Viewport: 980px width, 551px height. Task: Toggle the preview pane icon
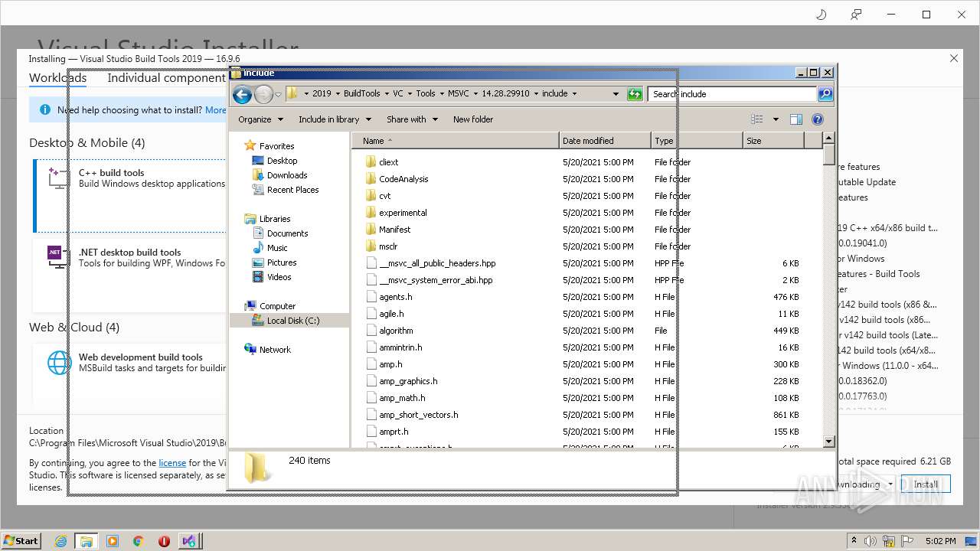(x=796, y=119)
